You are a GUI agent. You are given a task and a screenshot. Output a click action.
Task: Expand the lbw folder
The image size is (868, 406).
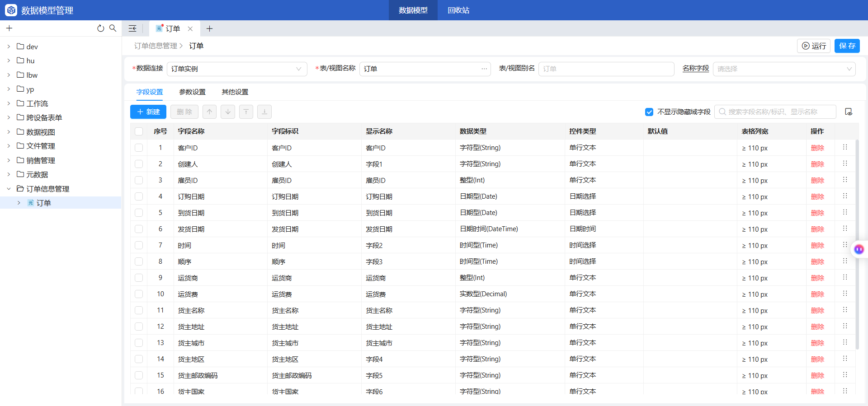point(9,75)
